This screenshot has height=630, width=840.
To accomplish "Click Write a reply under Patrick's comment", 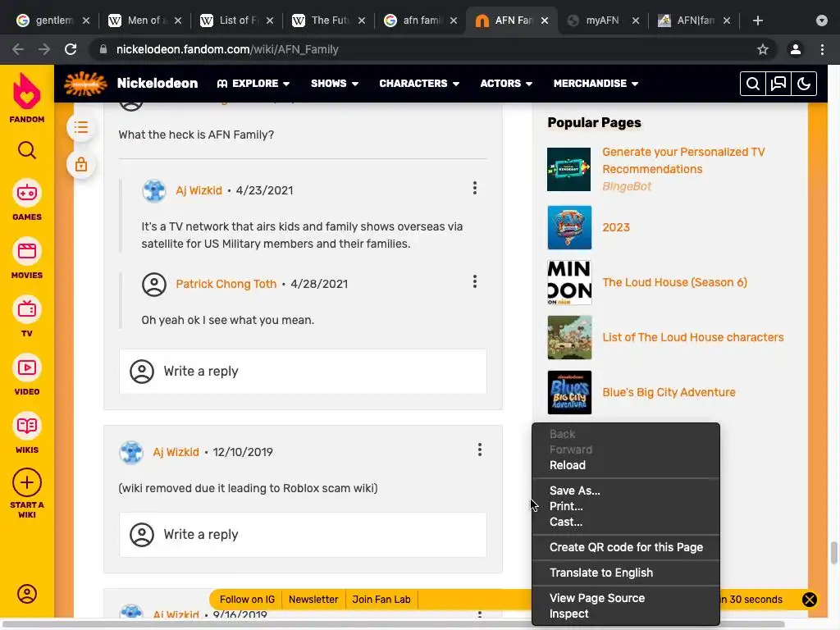I will click(x=303, y=372).
